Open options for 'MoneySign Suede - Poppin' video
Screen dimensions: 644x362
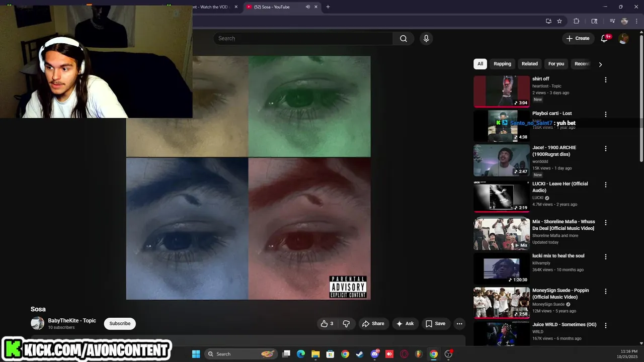click(606, 292)
